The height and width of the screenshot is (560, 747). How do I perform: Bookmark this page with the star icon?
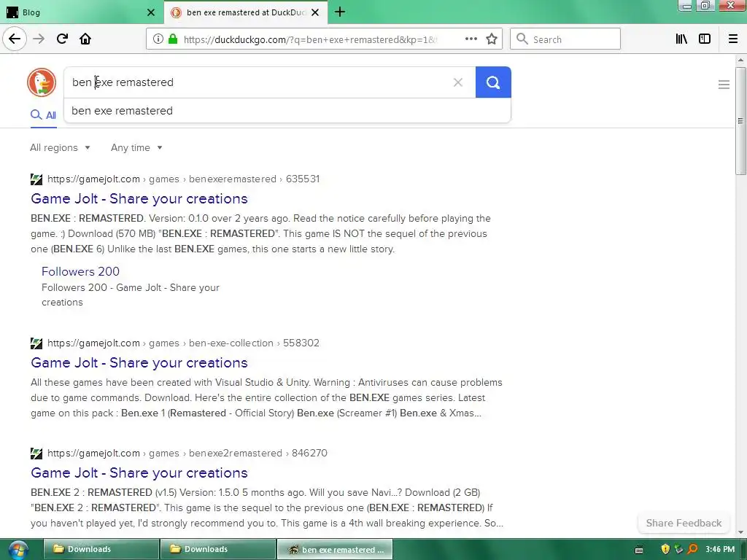(x=492, y=39)
